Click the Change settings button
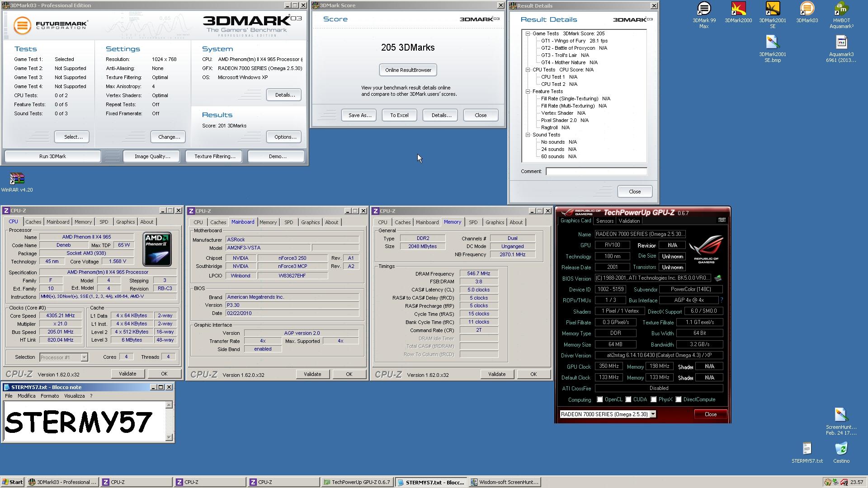Screen dimensions: 868x488 click(x=169, y=137)
